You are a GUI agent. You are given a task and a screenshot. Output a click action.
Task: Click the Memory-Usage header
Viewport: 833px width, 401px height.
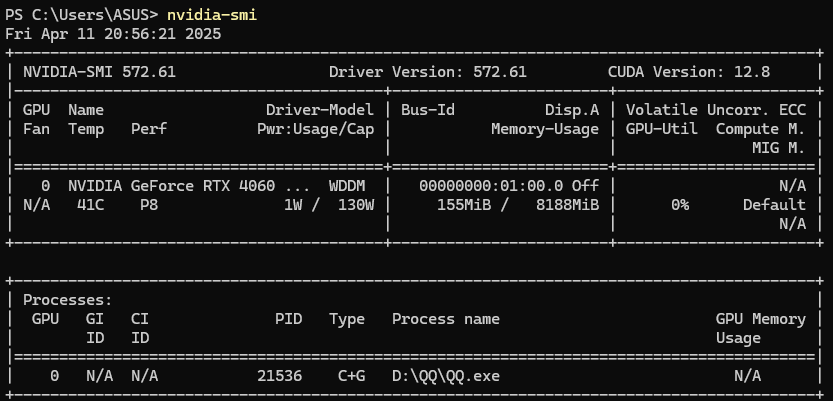pyautogui.click(x=545, y=129)
